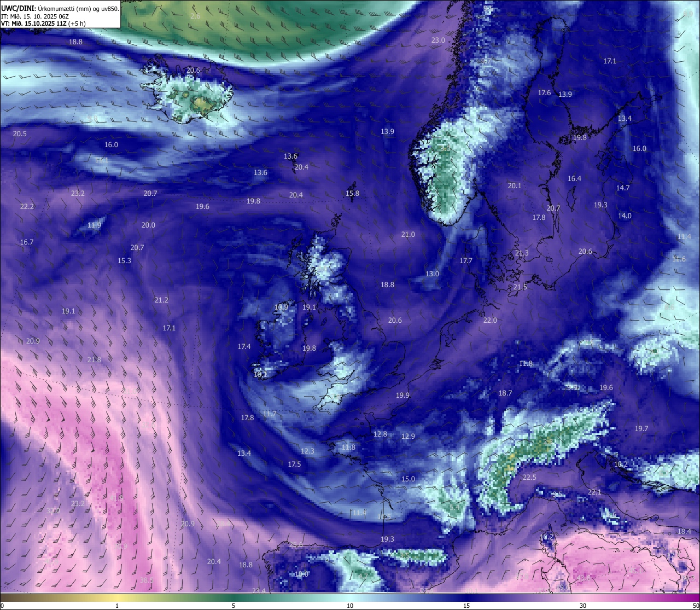The width and height of the screenshot is (700, 610).
Task: Click the 19.9 value in the English Channel area
Action: [x=402, y=396]
